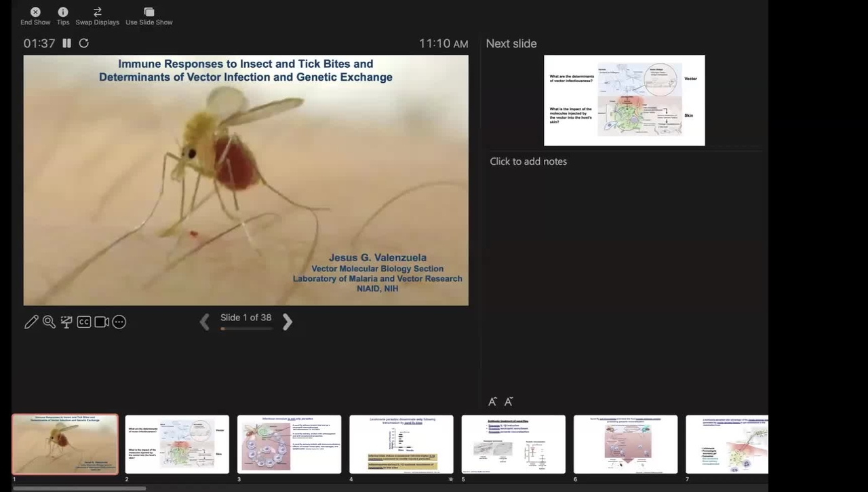The width and height of the screenshot is (868, 492).
Task: Toggle closed captions CC button
Action: tap(84, 322)
